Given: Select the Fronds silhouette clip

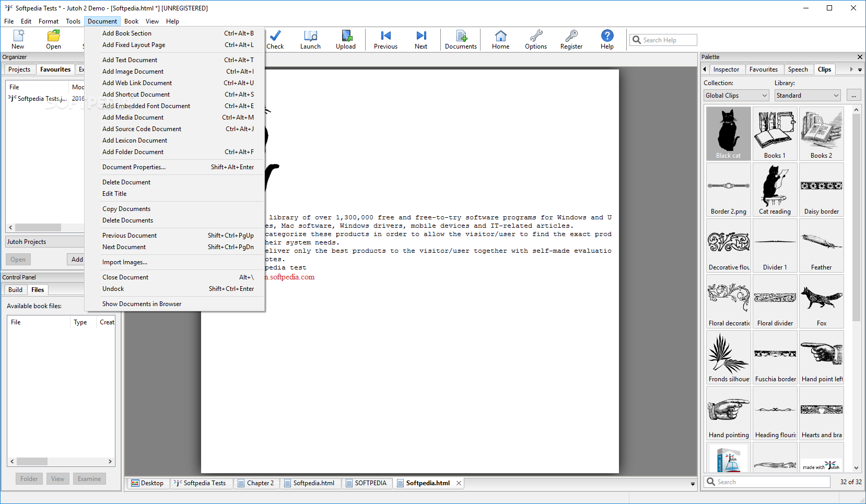Looking at the screenshot, I should [729, 357].
